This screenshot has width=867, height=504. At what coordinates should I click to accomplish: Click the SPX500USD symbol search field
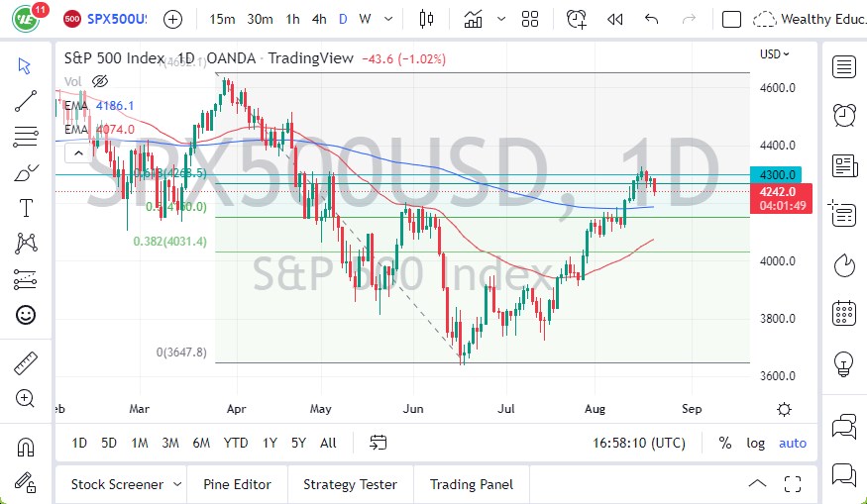pyautogui.click(x=118, y=19)
